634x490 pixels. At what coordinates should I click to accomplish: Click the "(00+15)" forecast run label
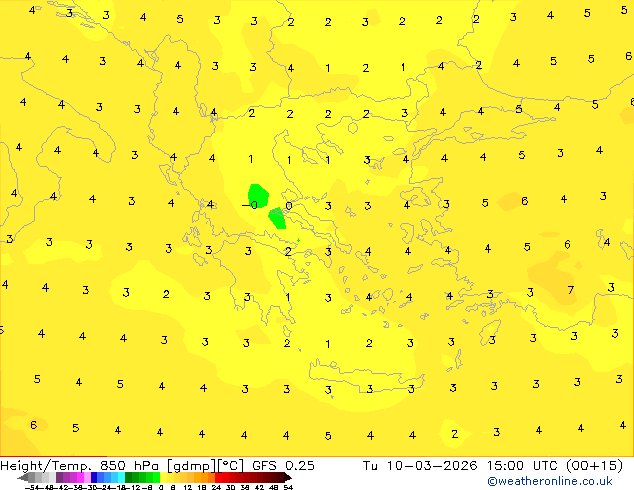tap(594, 466)
